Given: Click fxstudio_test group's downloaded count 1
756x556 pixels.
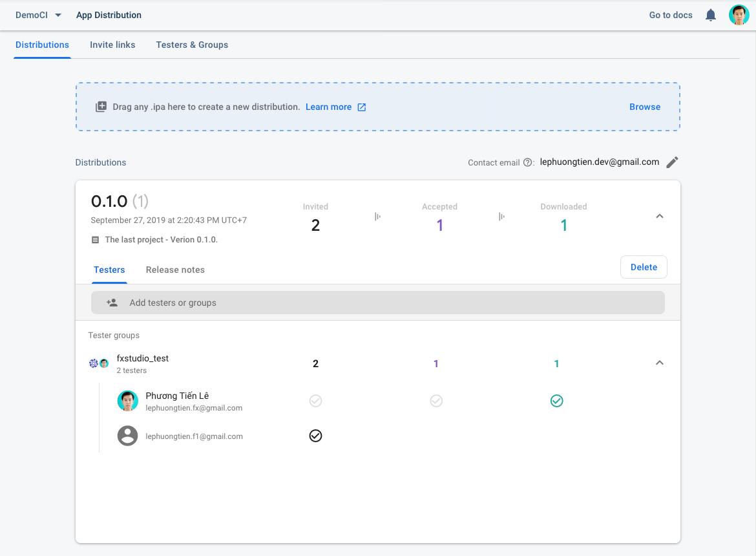Looking at the screenshot, I should pos(556,363).
